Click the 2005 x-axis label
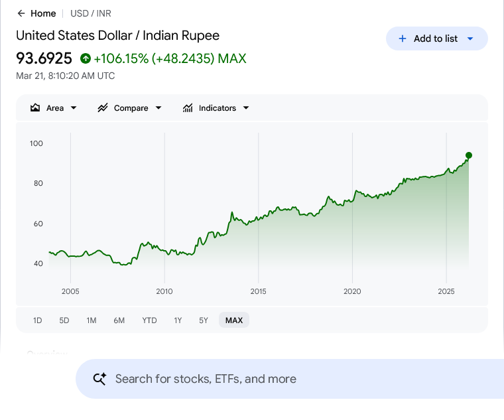The width and height of the screenshot is (504, 420). pos(70,291)
